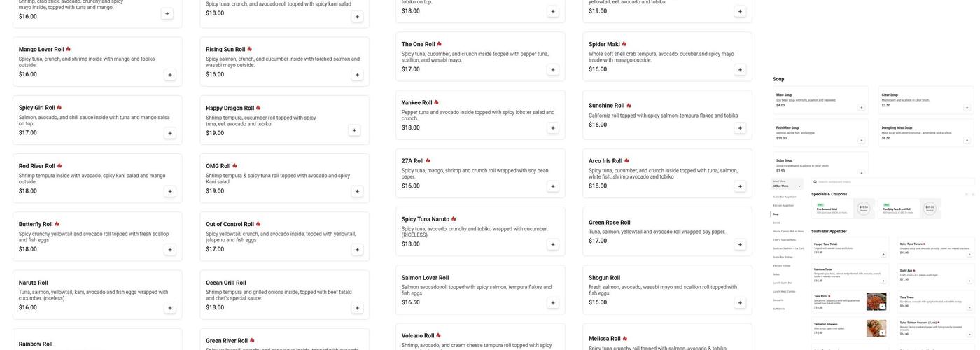Add Ocean Grill Roll with plus

pos(357,308)
